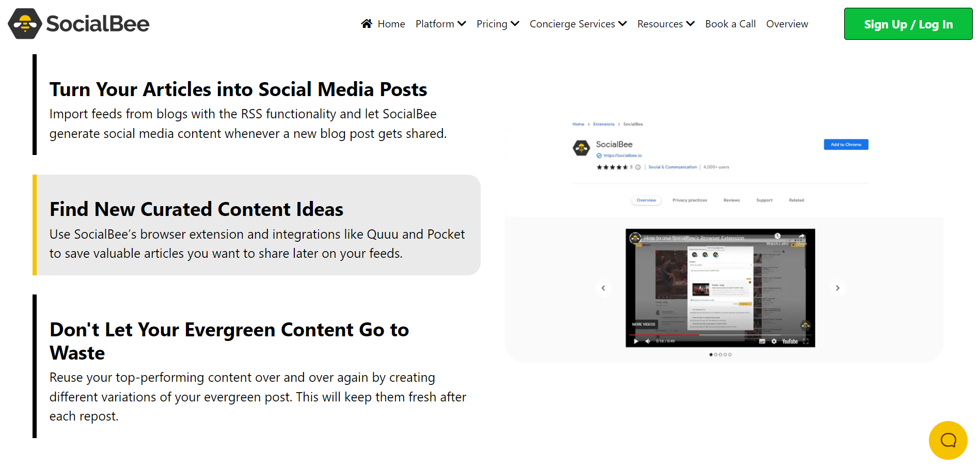980x466 pixels.
Task: Open the Support tab
Action: tap(764, 200)
